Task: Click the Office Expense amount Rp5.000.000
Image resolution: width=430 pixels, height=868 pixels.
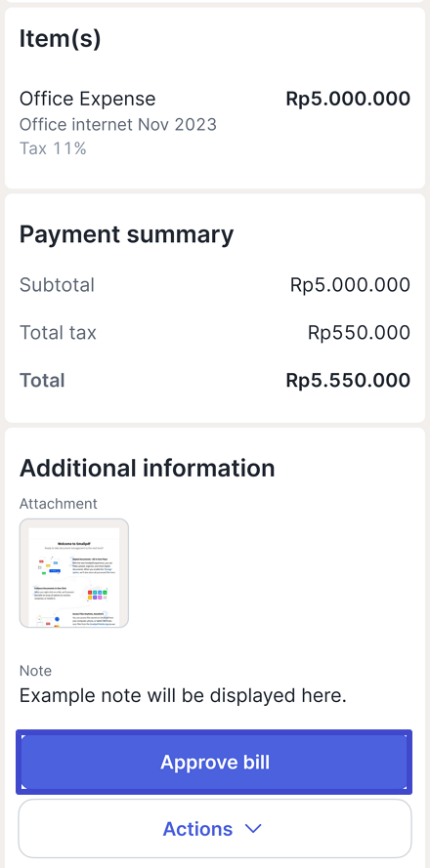Action: pyautogui.click(x=348, y=99)
